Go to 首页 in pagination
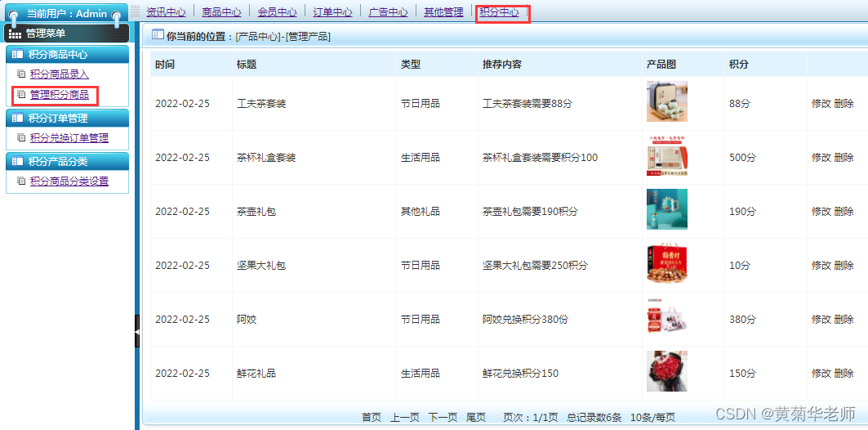The image size is (868, 430). 372,417
